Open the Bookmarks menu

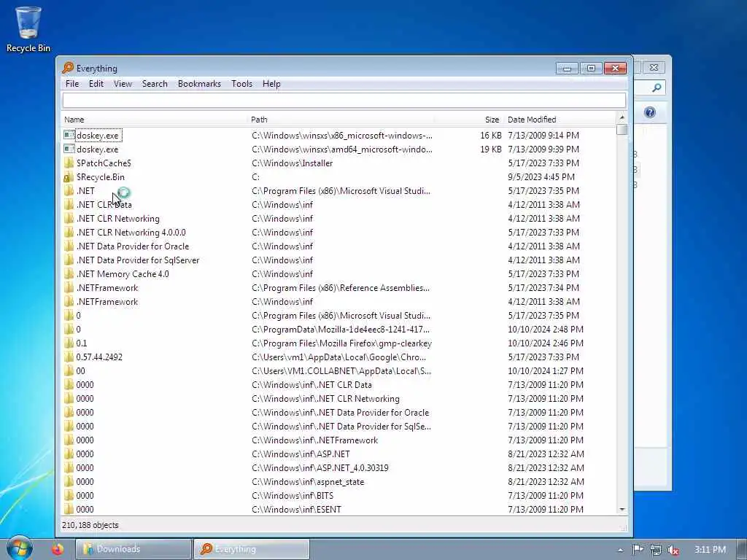click(199, 84)
